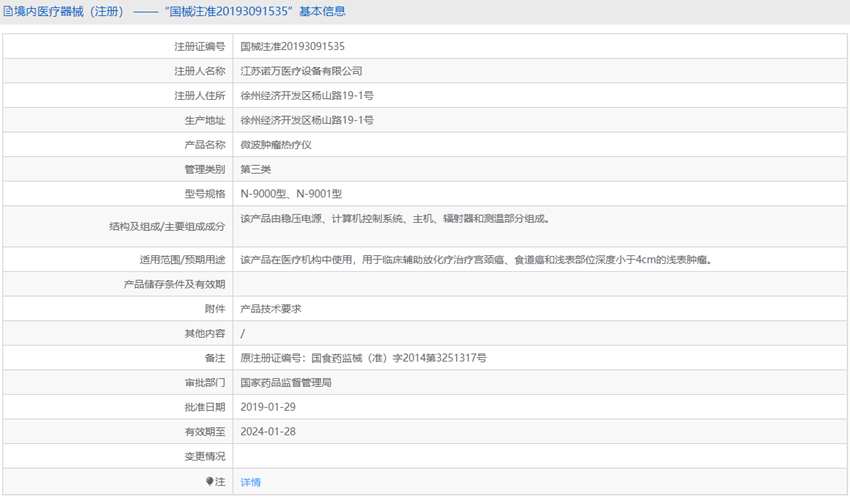
Task: Click the 批准日期 row label
Action: click(205, 407)
